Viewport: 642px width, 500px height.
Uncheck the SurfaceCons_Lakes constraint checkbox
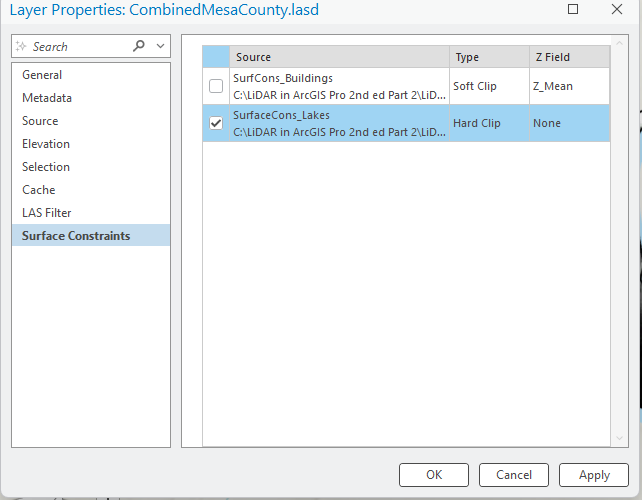pos(216,123)
